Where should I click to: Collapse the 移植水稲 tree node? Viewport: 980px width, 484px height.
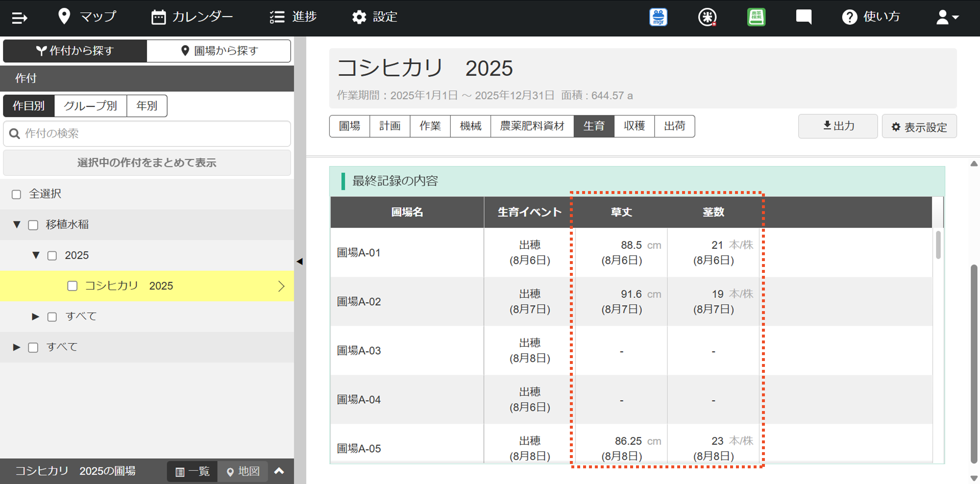tap(17, 225)
